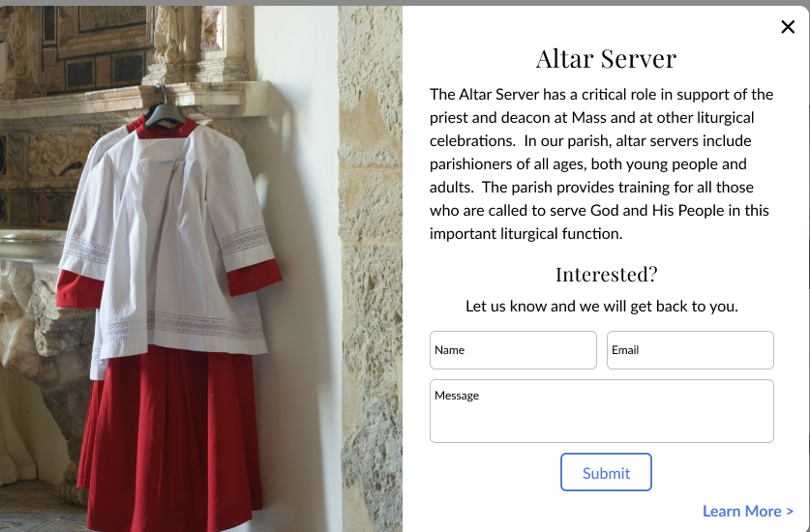Click the red collar on the hanger
The height and width of the screenshot is (532, 810).
pyautogui.click(x=166, y=128)
